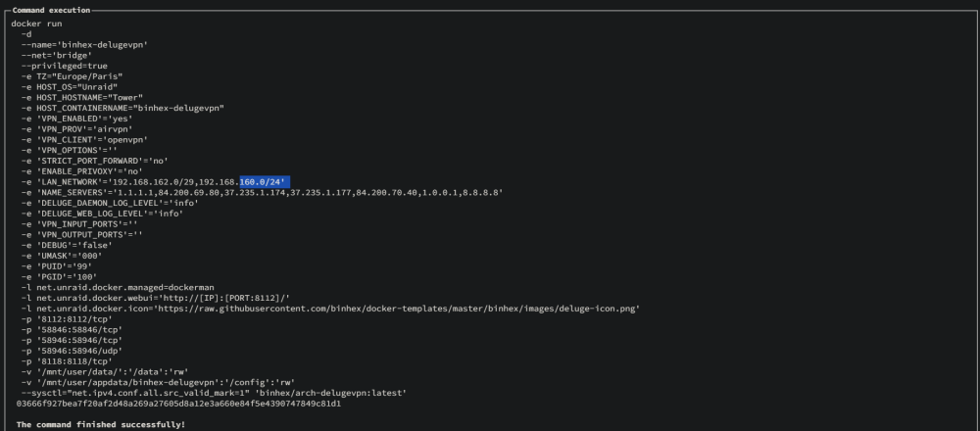The height and width of the screenshot is (431, 980).
Task: Click the 'DEBUG'='false' line
Action: (67, 246)
